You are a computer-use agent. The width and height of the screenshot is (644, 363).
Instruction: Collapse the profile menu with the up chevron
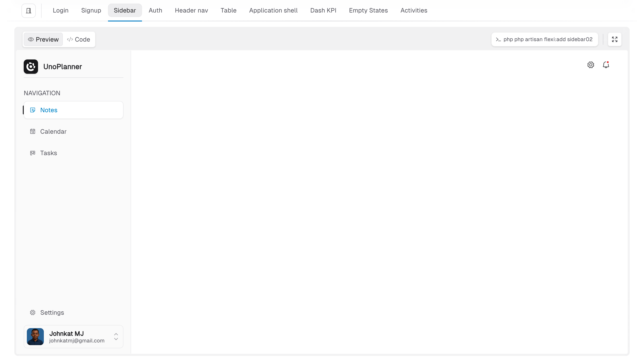[x=116, y=334]
